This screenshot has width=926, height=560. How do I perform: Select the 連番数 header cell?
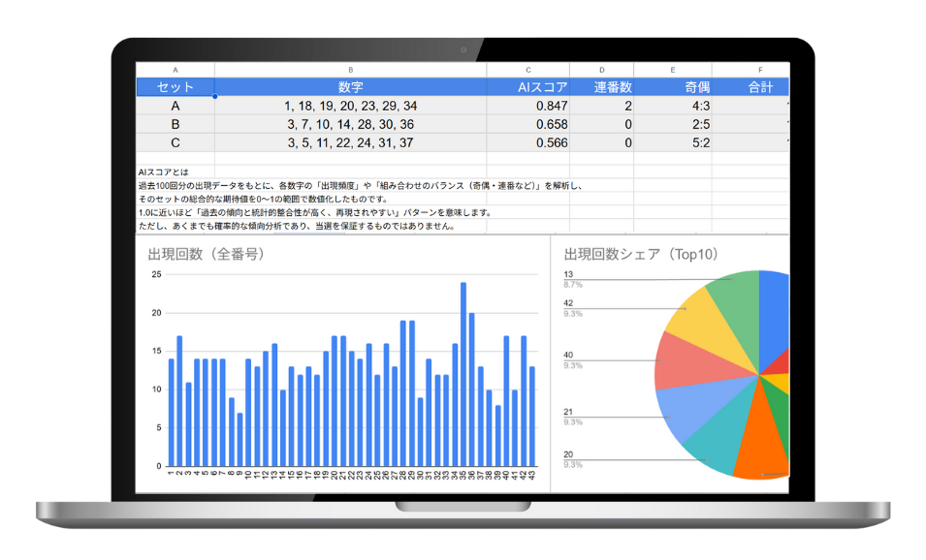(601, 87)
